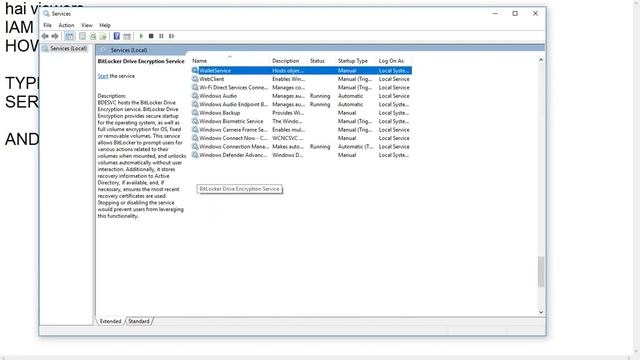Select Services (Local) in the console tree
This screenshot has width=640, height=360.
(68, 49)
